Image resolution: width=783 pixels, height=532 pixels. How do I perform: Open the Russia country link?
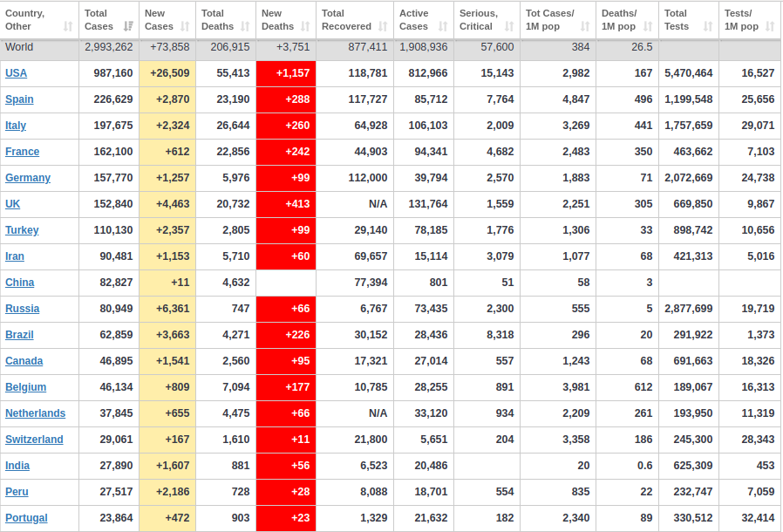click(x=22, y=309)
